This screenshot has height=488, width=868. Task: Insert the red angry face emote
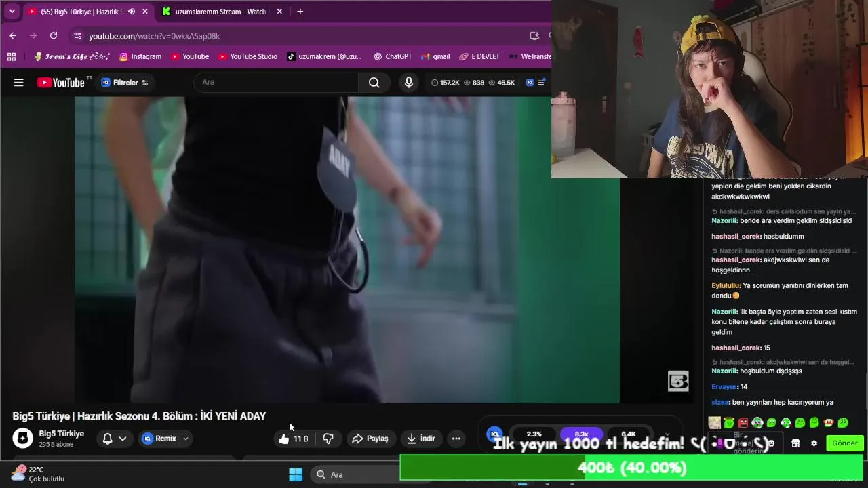[743, 423]
